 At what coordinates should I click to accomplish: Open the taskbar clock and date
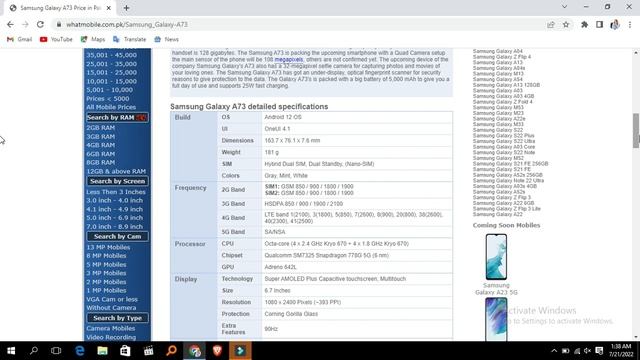coord(621,351)
